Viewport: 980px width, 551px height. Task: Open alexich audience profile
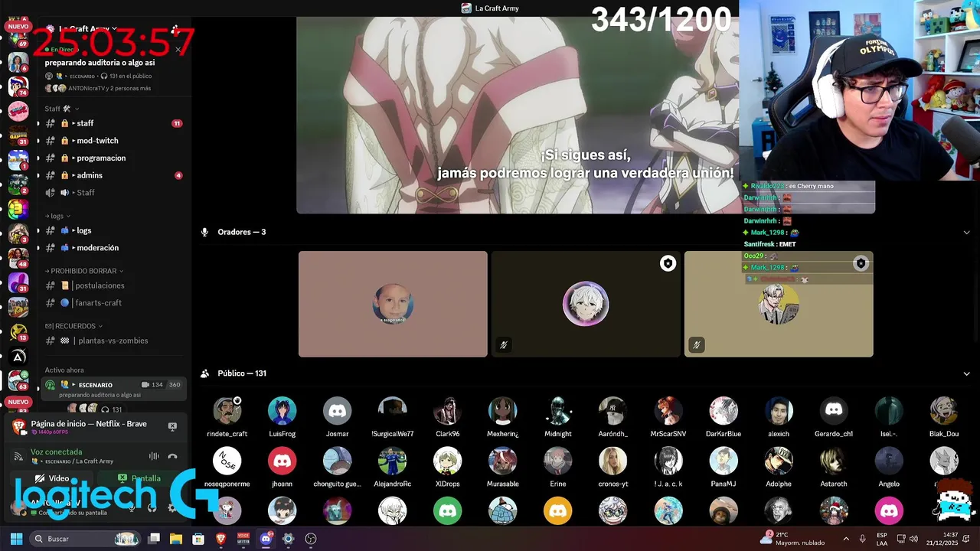tap(779, 417)
